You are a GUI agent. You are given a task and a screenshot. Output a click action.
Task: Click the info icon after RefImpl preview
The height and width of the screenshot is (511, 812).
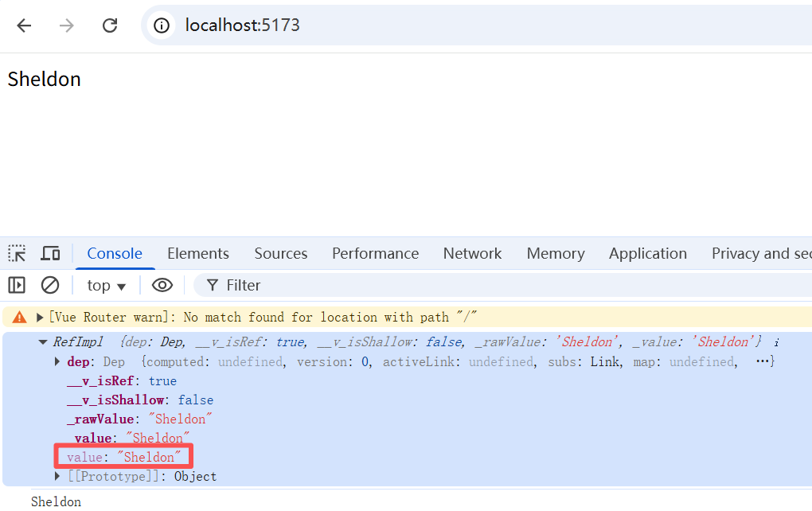pyautogui.click(x=776, y=343)
